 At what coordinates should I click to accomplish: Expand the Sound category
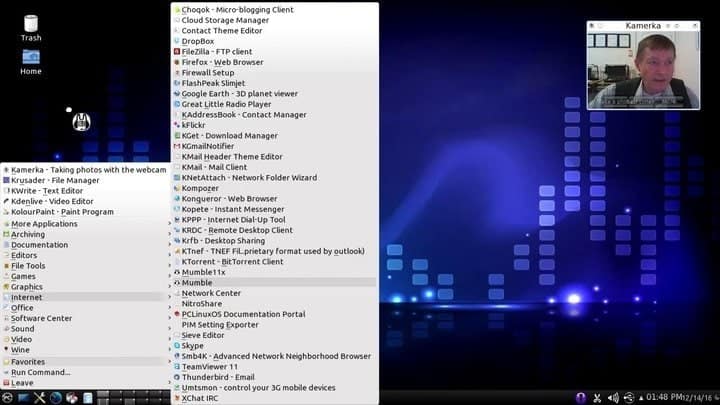[x=85, y=329]
